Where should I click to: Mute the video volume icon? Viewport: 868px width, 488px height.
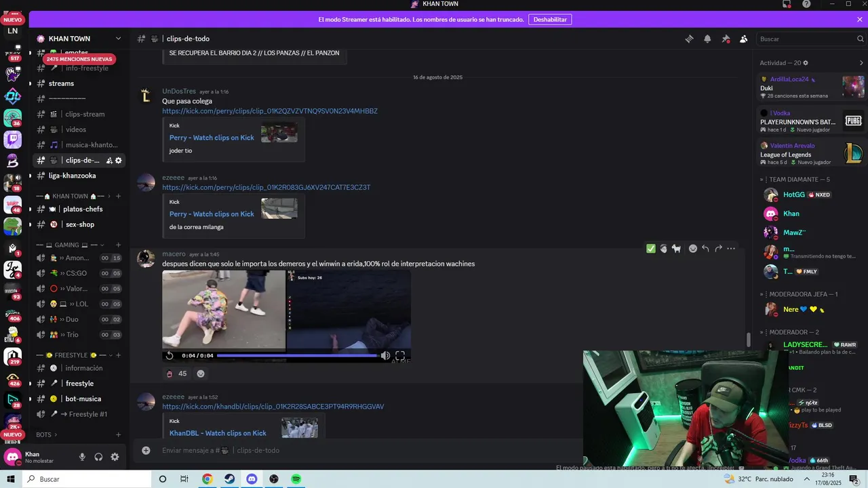pos(385,355)
